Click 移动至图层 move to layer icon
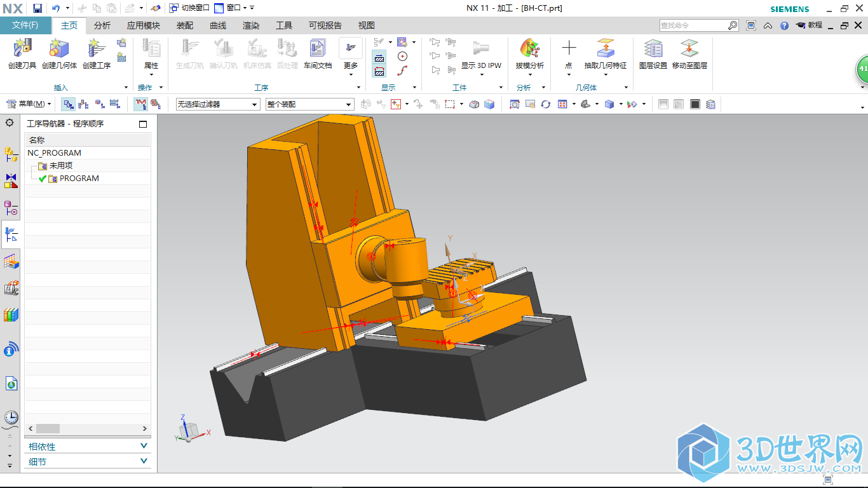This screenshot has width=868, height=488. pos(689,48)
